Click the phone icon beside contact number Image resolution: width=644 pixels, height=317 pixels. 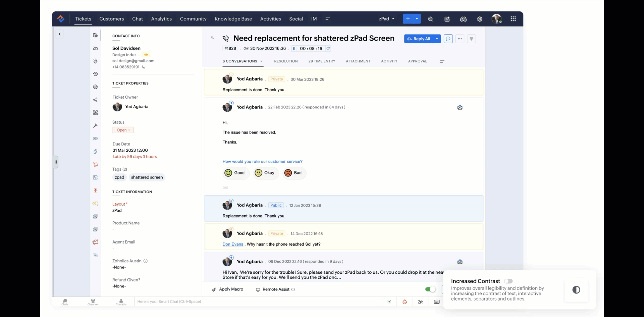[x=143, y=67]
